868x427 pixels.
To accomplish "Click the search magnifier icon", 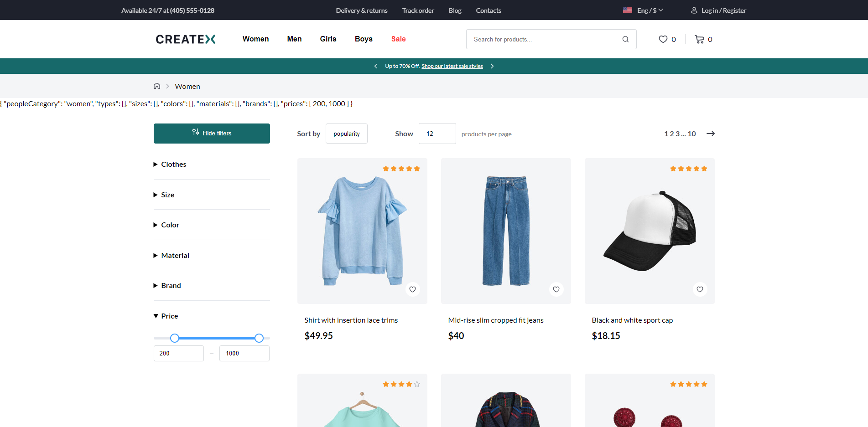I will (x=625, y=39).
